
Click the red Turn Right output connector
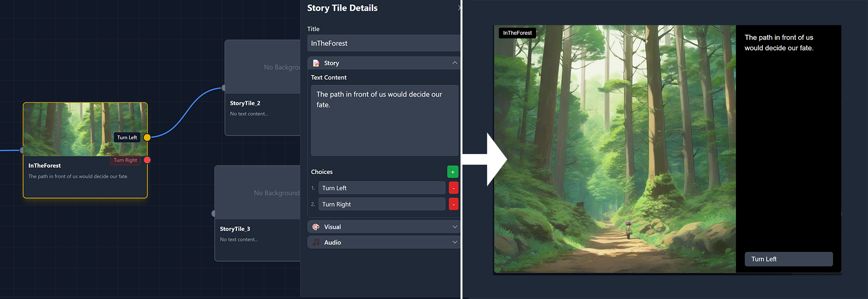[x=147, y=160]
